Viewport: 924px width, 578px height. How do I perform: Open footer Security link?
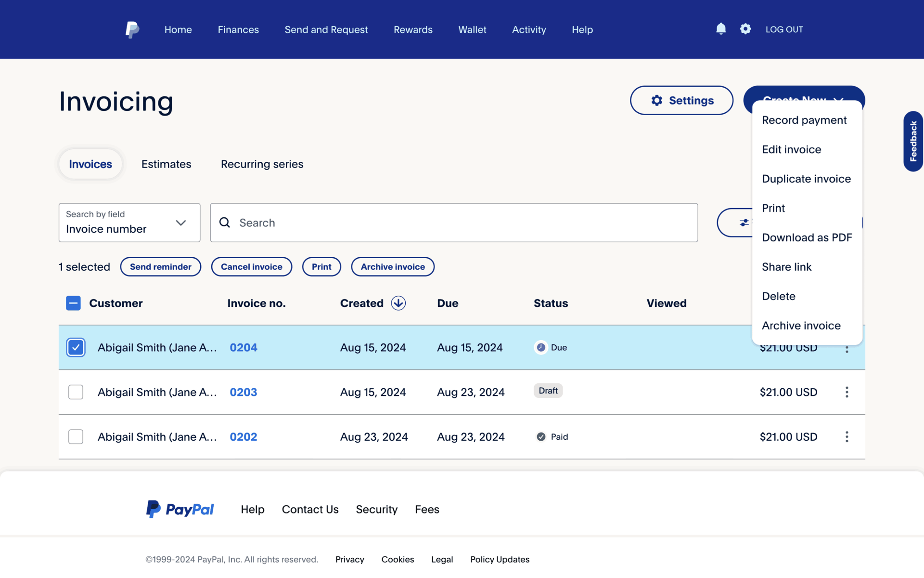(x=377, y=509)
